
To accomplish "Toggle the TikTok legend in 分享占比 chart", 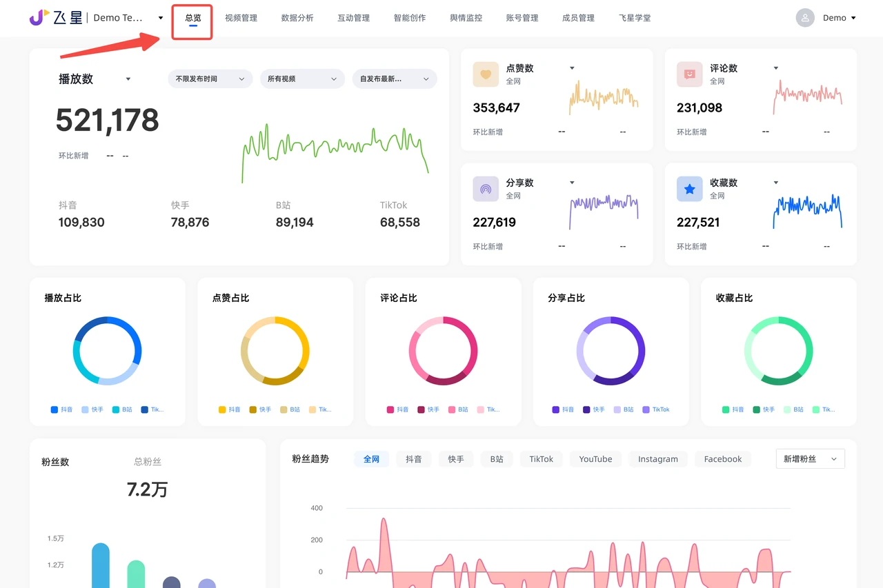I will [657, 409].
